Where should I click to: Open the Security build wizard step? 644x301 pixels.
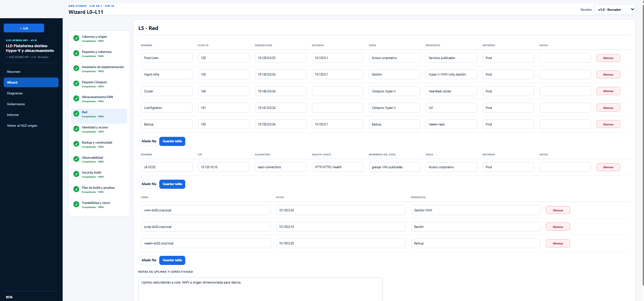pos(99,174)
